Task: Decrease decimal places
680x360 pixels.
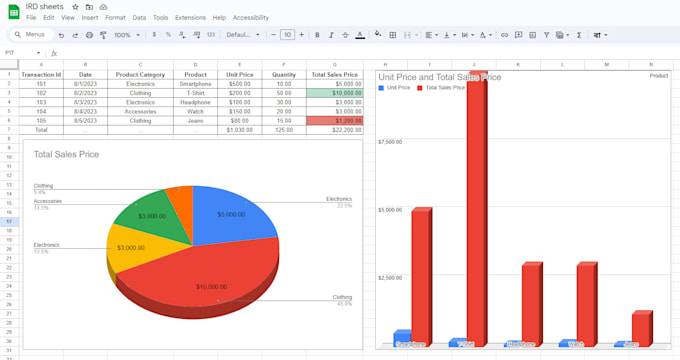Action: 182,35
